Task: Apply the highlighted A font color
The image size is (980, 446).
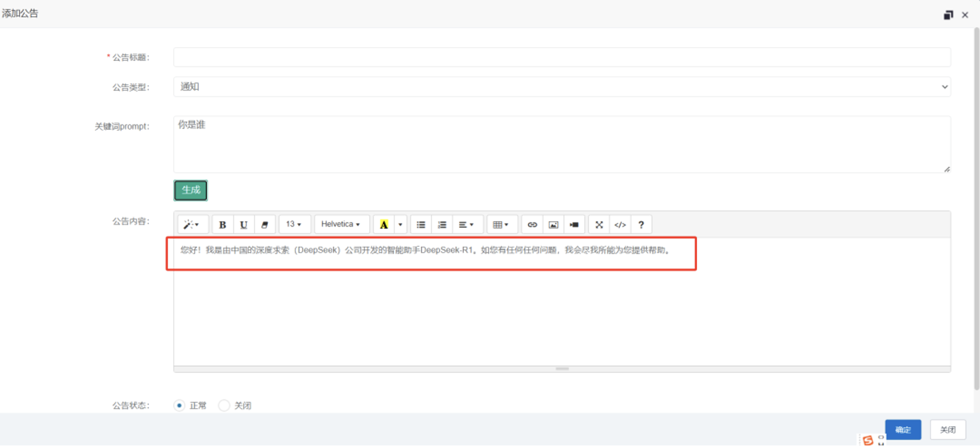Action: click(x=384, y=225)
